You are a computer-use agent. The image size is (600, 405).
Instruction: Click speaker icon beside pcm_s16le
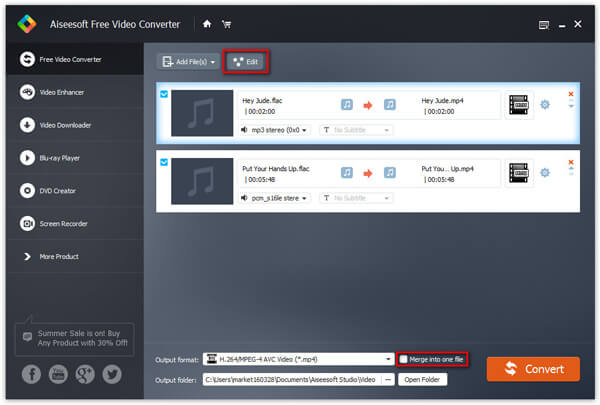[244, 198]
